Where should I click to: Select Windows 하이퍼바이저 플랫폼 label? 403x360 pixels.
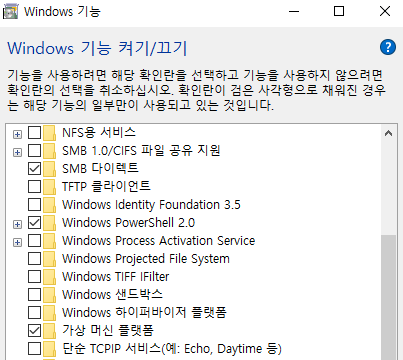click(x=145, y=313)
